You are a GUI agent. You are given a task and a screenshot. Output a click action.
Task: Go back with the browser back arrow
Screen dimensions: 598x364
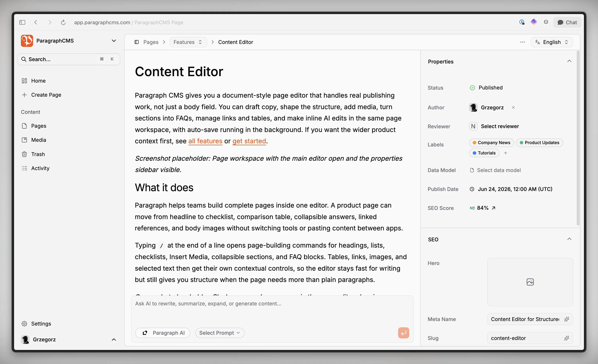coord(36,22)
